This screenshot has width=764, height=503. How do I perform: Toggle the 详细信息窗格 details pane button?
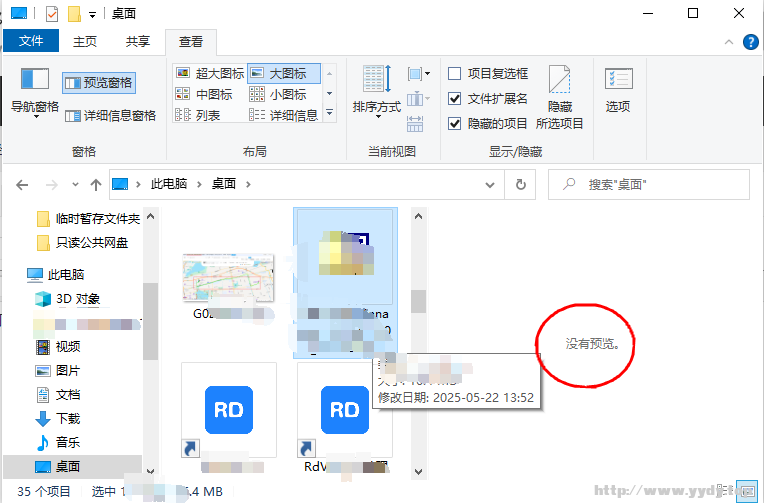click(x=110, y=116)
